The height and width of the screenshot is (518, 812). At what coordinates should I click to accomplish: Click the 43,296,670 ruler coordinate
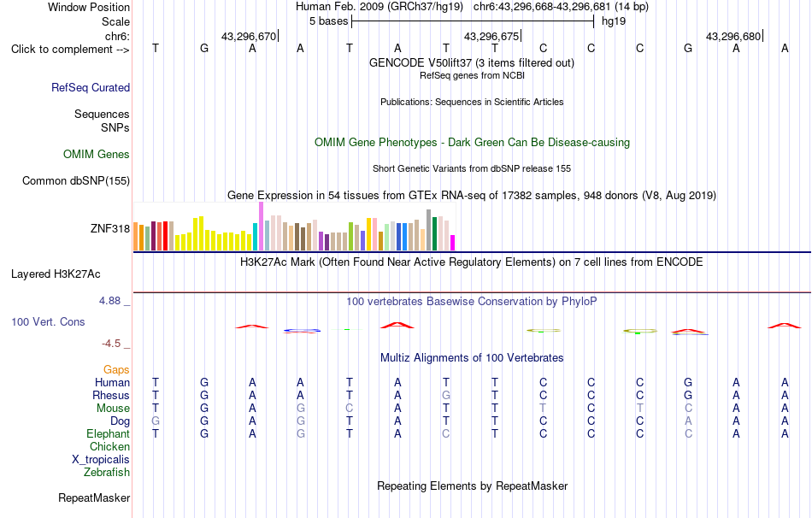pos(249,36)
